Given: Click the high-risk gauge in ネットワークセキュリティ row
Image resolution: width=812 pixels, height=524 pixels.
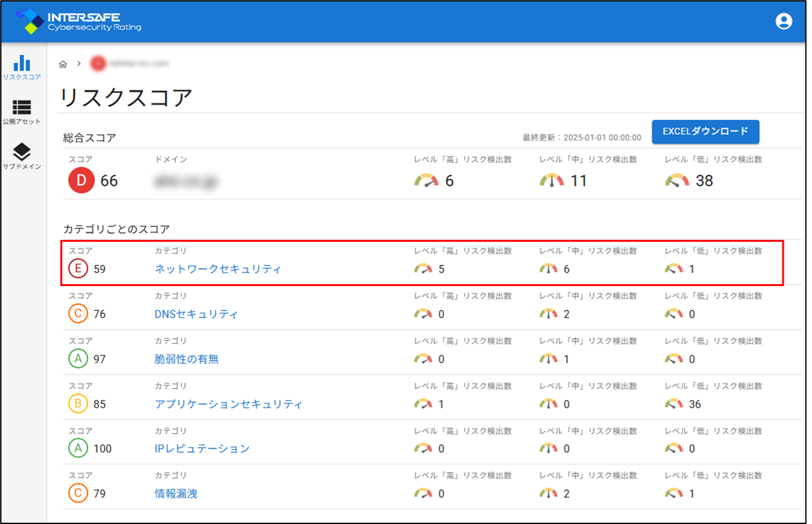Looking at the screenshot, I should click(424, 269).
